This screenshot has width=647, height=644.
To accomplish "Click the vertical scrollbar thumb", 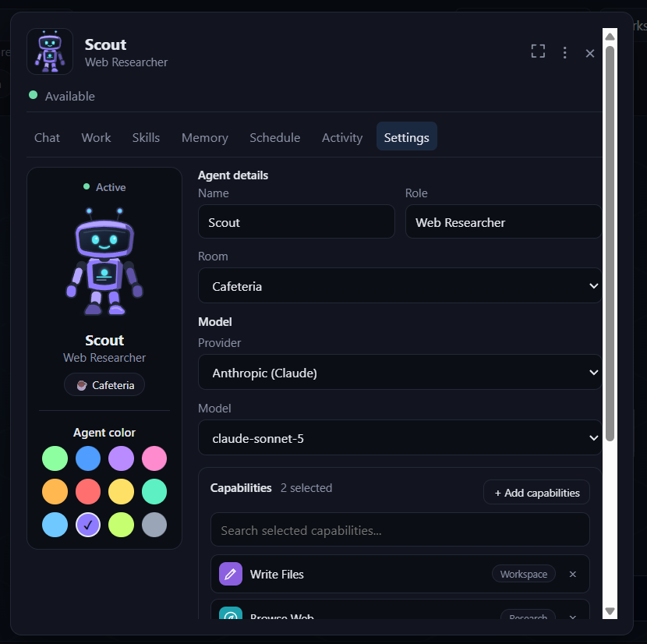I will point(610,243).
